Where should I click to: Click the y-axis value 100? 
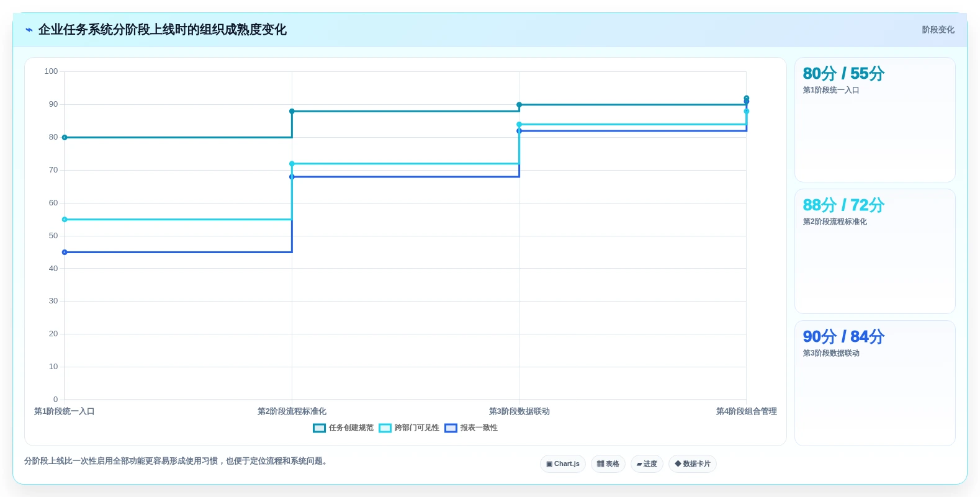[51, 71]
